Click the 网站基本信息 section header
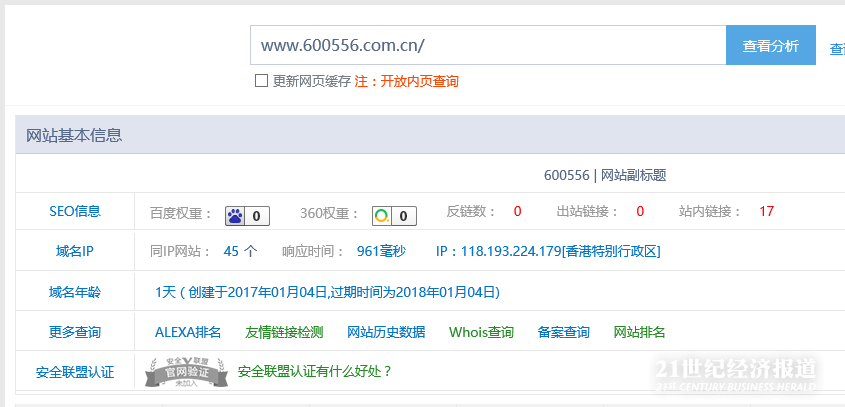 pos(74,135)
